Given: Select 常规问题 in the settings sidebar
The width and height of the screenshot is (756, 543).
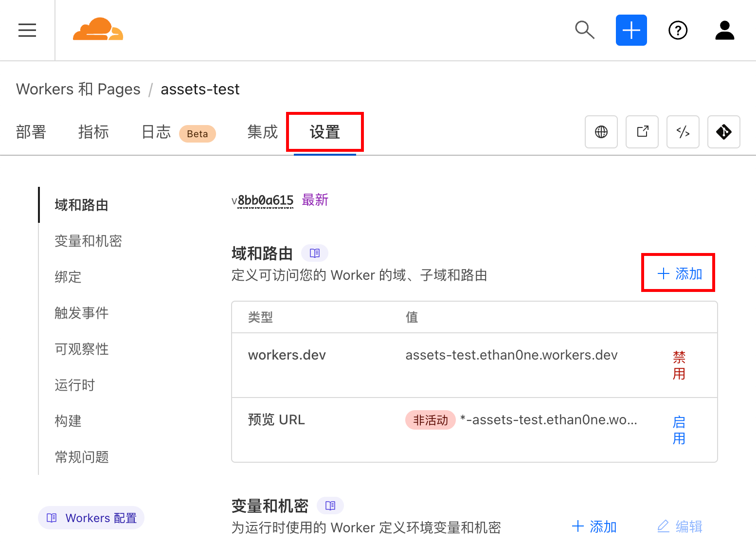Looking at the screenshot, I should (x=82, y=457).
